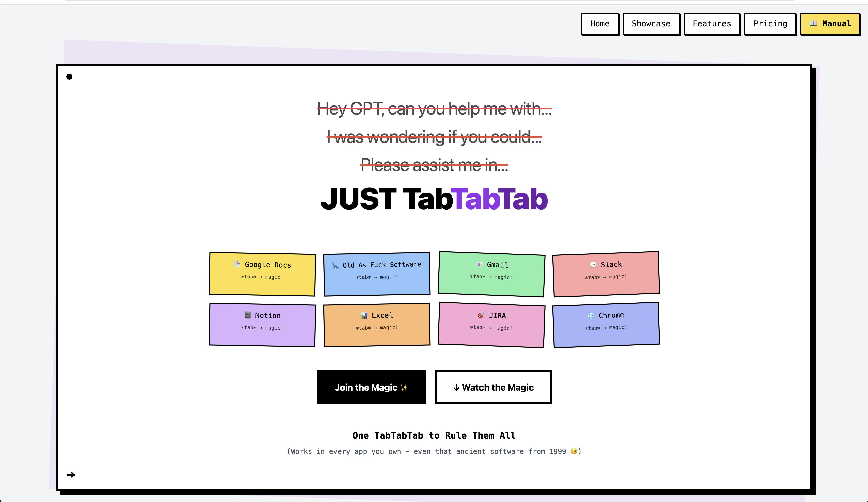Click the Notion cabinet icon
This screenshot has width=868, height=502.
click(247, 315)
